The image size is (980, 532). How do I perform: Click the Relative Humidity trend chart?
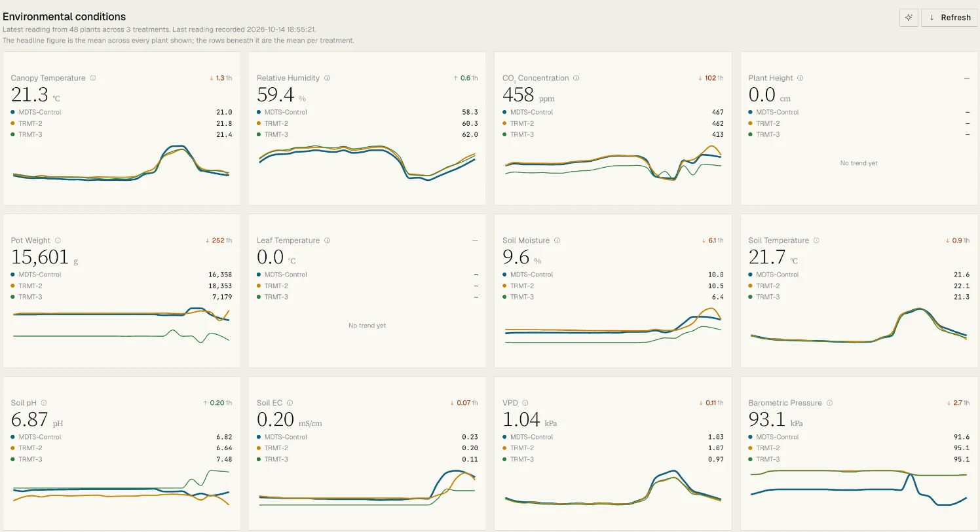click(x=367, y=163)
